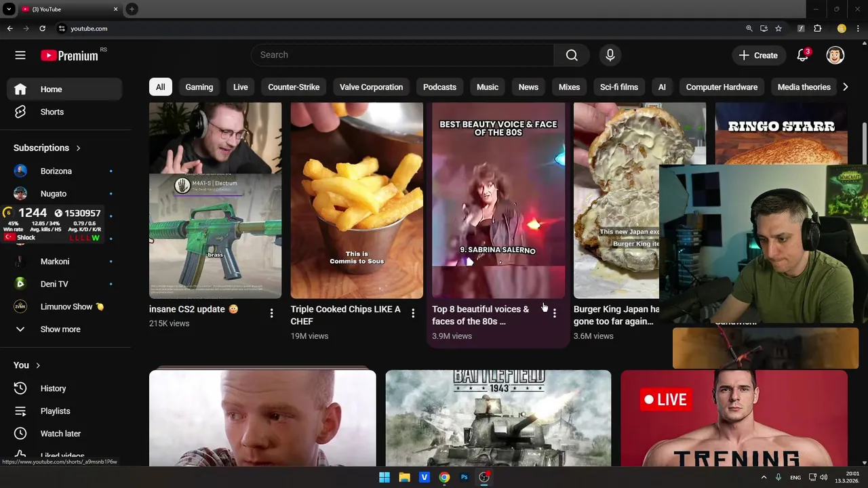Viewport: 868px width, 488px height.
Task: Bookmark this page with star icon
Action: [778, 28]
